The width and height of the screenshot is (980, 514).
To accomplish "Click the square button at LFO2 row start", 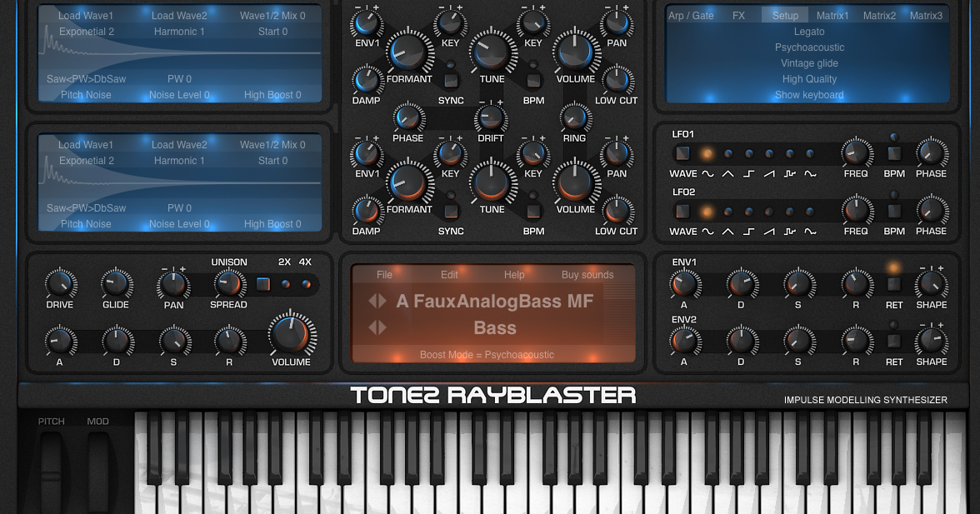I will 682,211.
